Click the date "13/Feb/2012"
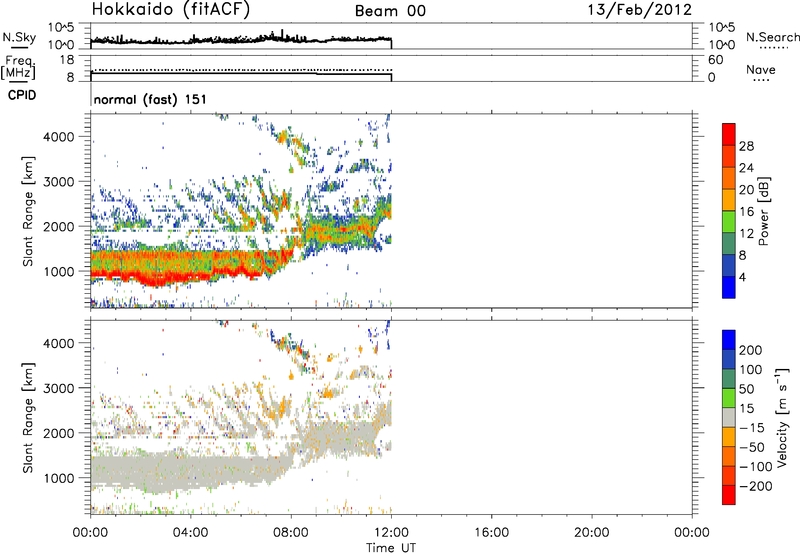800x554 pixels. pyautogui.click(x=640, y=9)
